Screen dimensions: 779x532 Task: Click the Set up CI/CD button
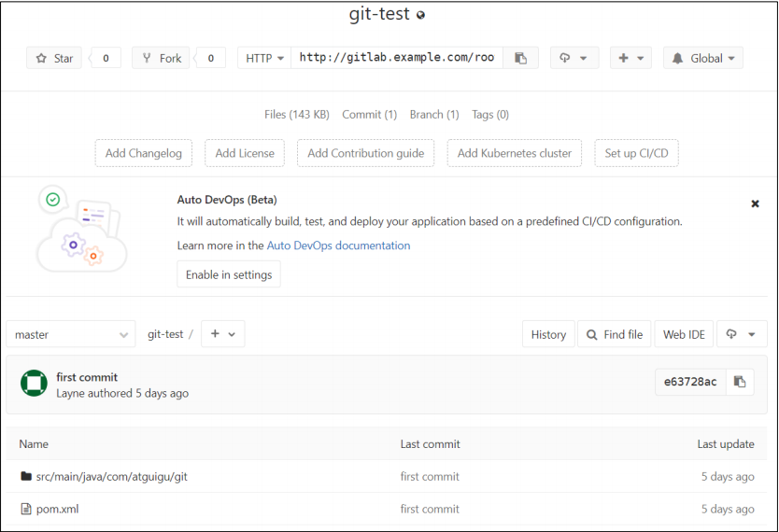(x=636, y=153)
